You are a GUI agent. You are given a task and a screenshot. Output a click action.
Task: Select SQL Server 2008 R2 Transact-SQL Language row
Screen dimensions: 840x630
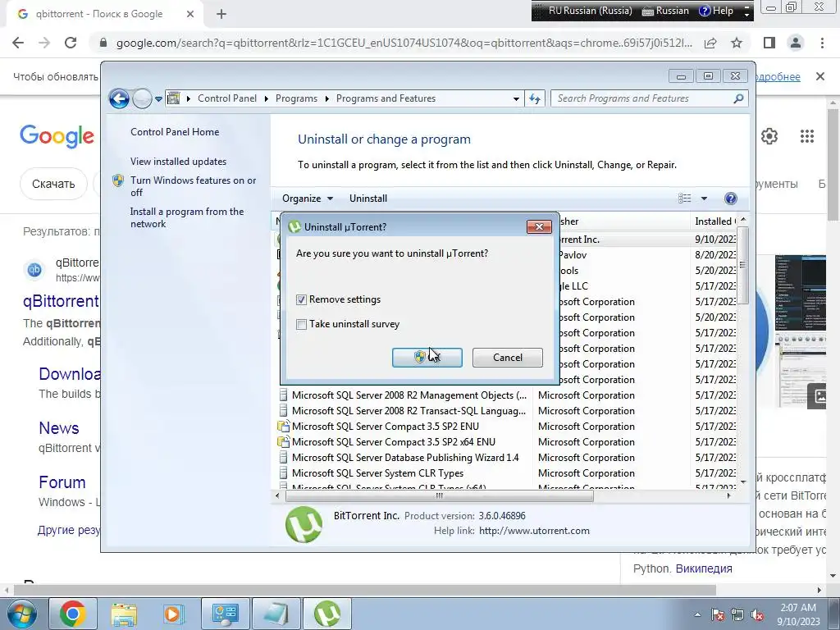(x=409, y=411)
